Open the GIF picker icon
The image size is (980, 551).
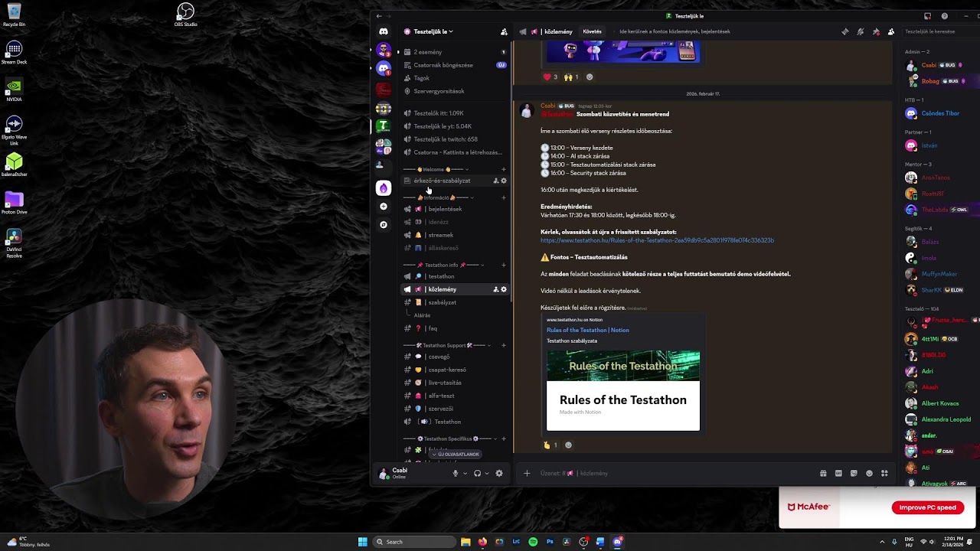(x=838, y=473)
